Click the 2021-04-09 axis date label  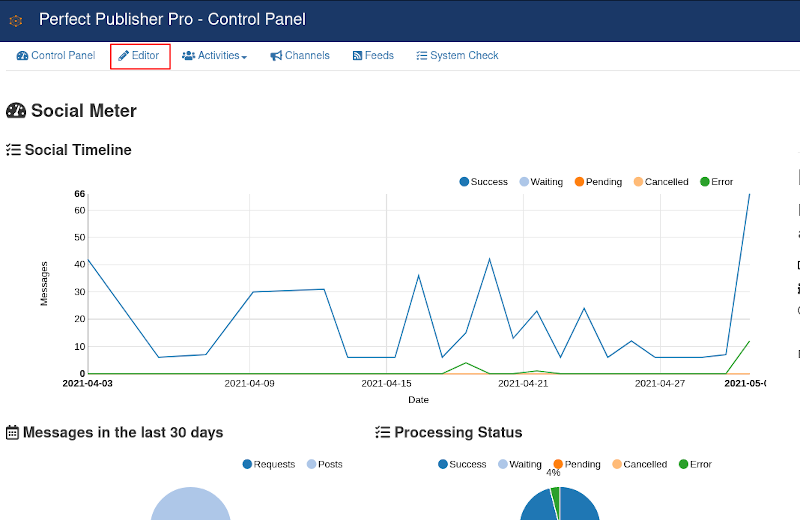[x=249, y=383]
